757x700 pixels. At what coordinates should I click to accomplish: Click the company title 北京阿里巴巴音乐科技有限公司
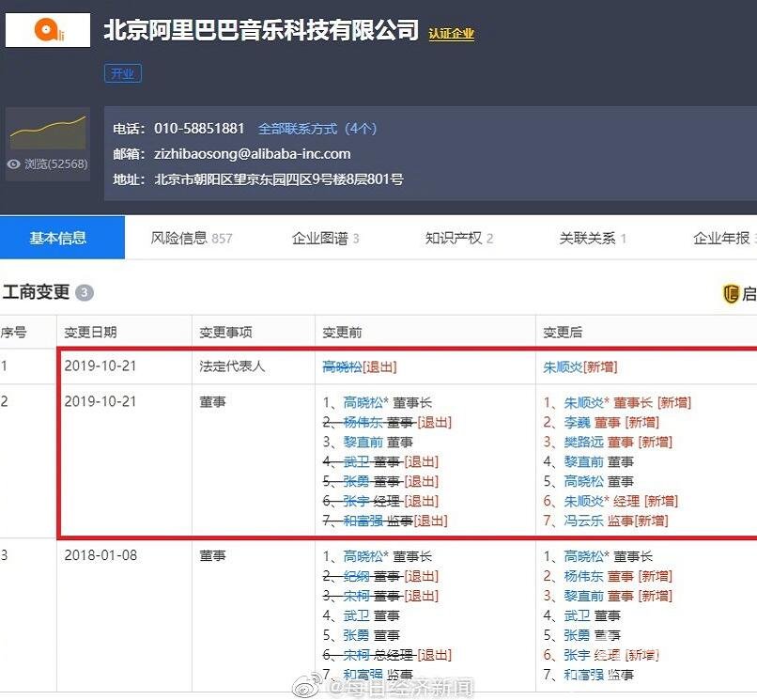tap(261, 30)
